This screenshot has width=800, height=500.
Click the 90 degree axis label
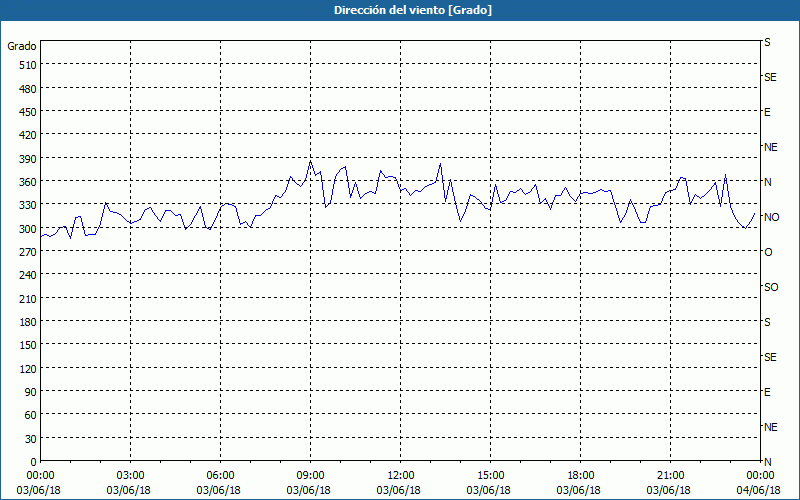pyautogui.click(x=31, y=392)
